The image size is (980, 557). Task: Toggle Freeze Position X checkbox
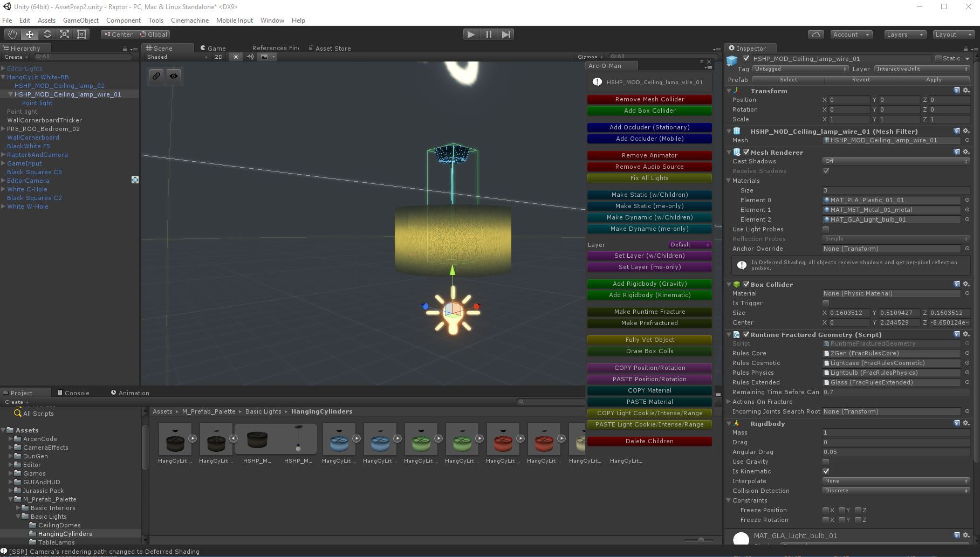pos(826,510)
